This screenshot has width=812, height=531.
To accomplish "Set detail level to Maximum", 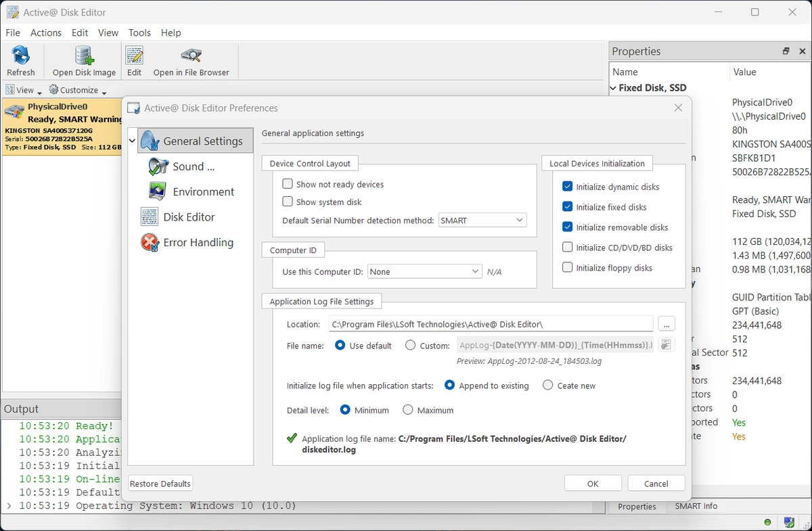I will 408,410.
